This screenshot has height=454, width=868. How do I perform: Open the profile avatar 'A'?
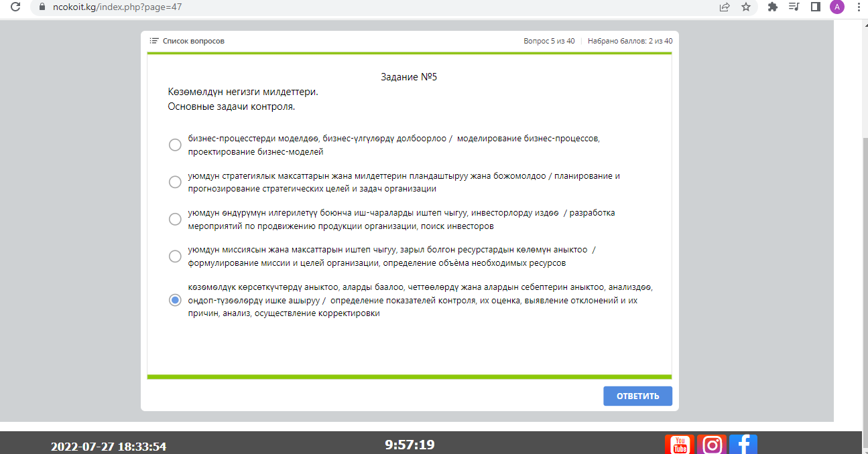836,7
